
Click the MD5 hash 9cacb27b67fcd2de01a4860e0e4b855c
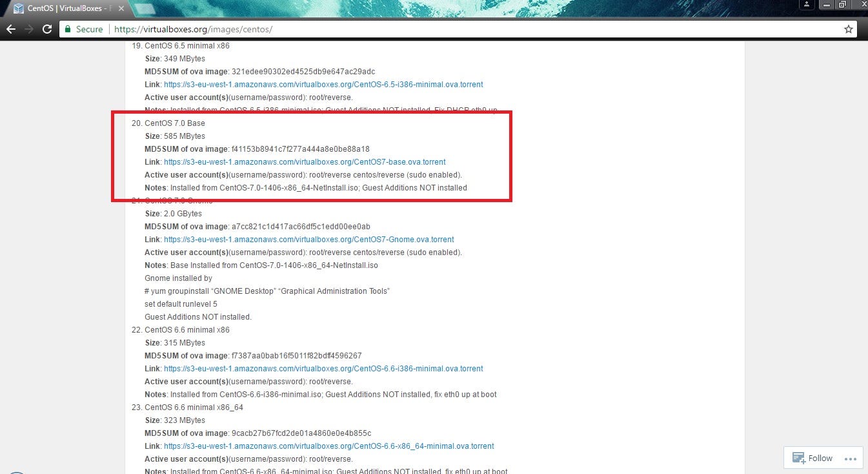(301, 433)
